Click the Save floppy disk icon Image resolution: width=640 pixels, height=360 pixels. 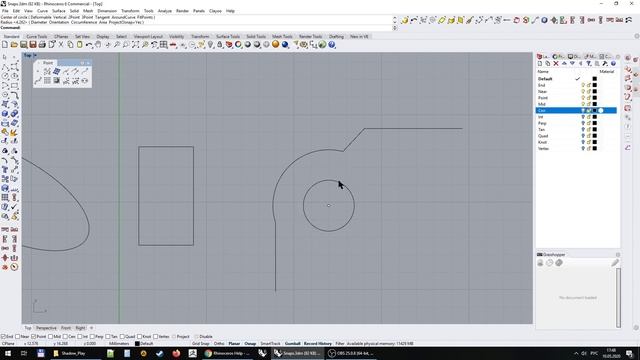click(24, 44)
